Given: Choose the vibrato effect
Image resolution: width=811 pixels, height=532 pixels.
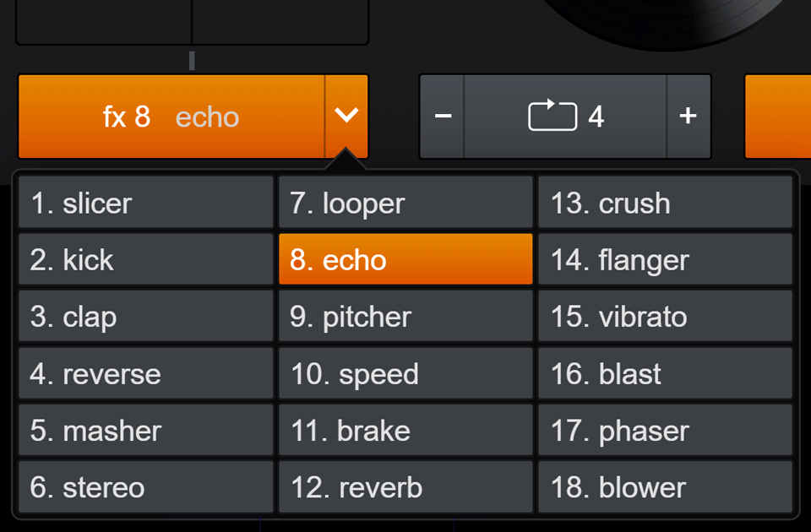Looking at the screenshot, I should (x=665, y=316).
